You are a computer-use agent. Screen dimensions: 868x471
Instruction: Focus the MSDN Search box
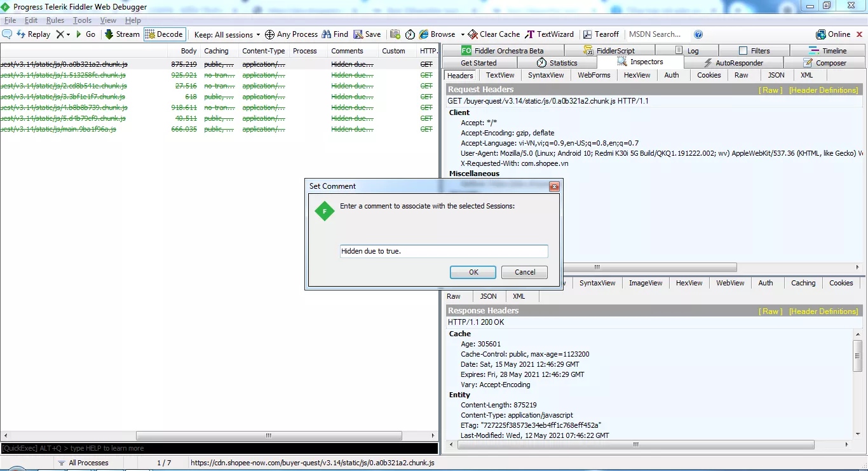658,34
